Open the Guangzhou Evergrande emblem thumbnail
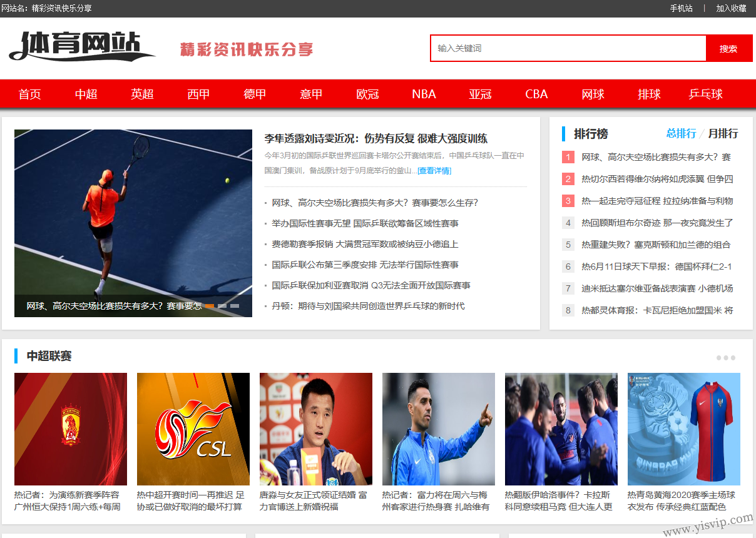The width and height of the screenshot is (756, 538). coord(70,429)
